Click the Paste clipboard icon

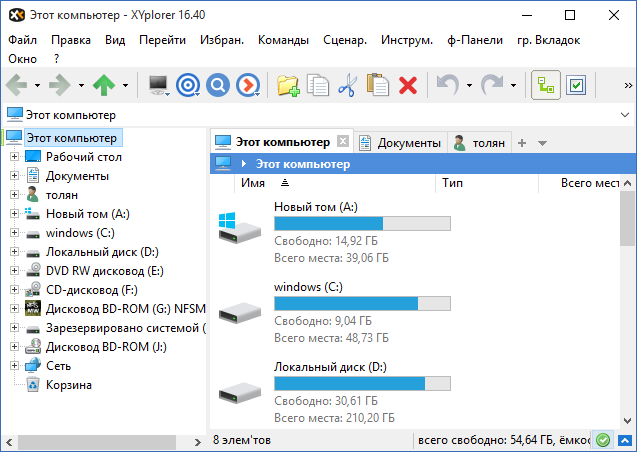pos(377,85)
